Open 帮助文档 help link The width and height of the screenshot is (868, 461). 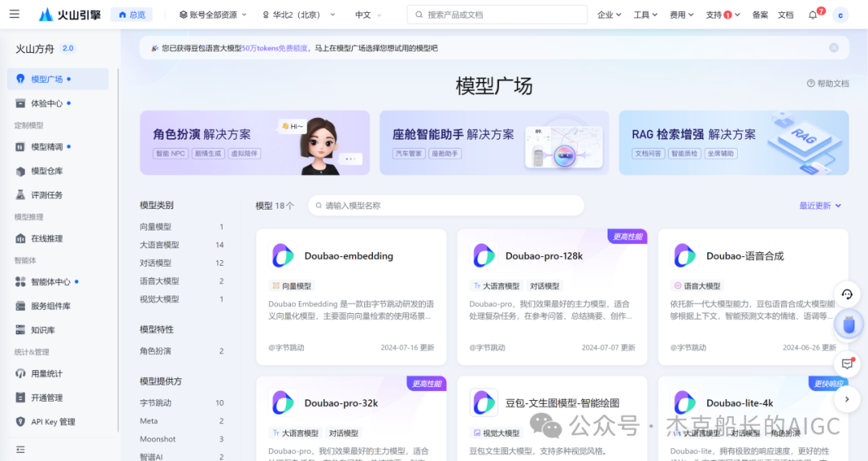pyautogui.click(x=828, y=84)
